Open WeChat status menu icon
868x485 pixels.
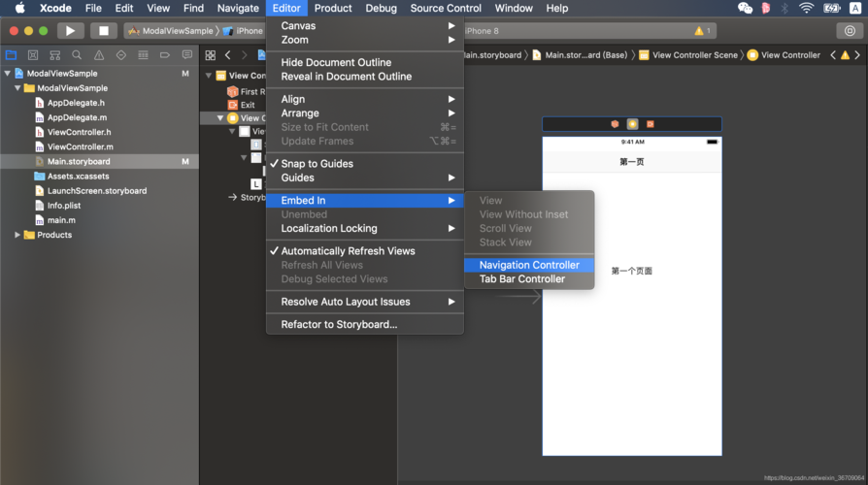[x=745, y=8]
